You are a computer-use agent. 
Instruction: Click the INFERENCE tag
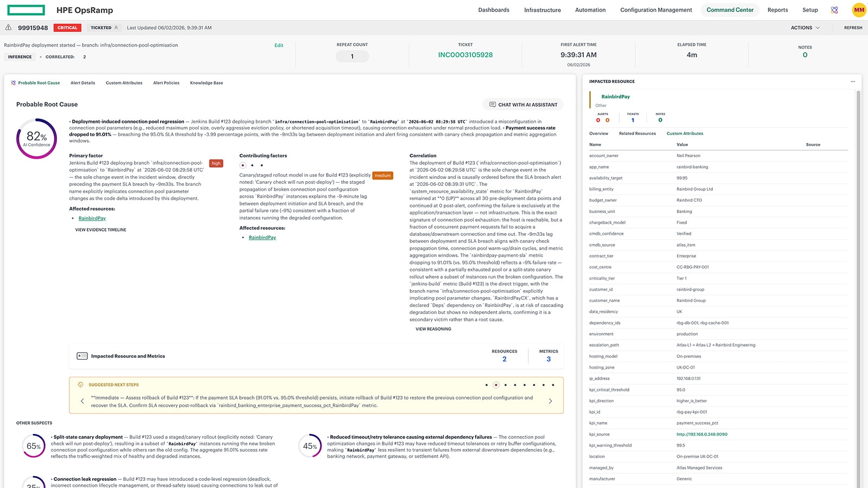(x=20, y=57)
